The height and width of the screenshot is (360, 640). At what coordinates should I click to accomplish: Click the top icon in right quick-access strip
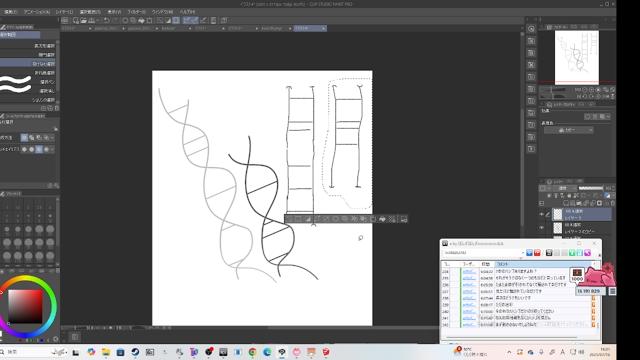click(531, 29)
